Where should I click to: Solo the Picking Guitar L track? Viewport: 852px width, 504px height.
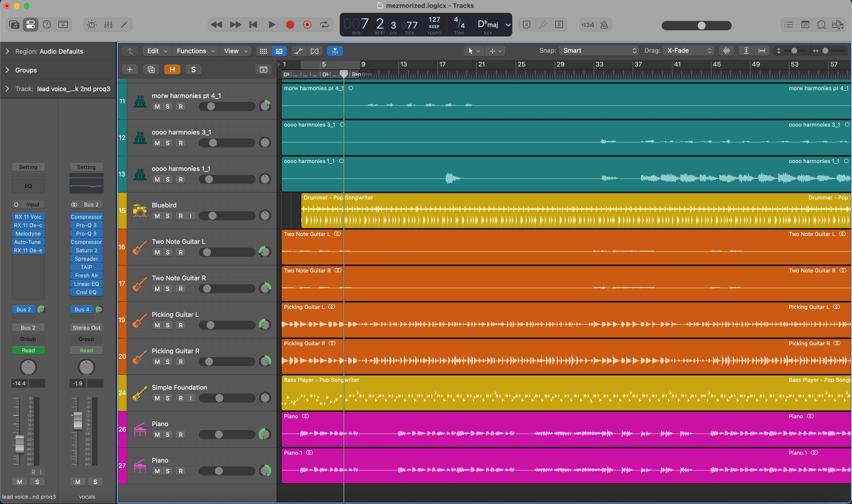point(168,325)
